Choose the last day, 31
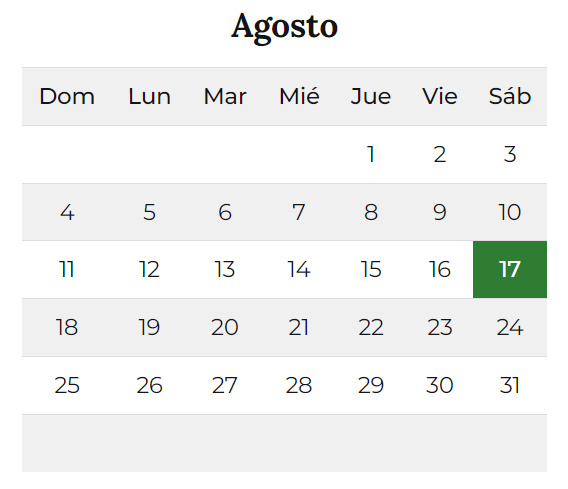The image size is (568, 489). (510, 385)
